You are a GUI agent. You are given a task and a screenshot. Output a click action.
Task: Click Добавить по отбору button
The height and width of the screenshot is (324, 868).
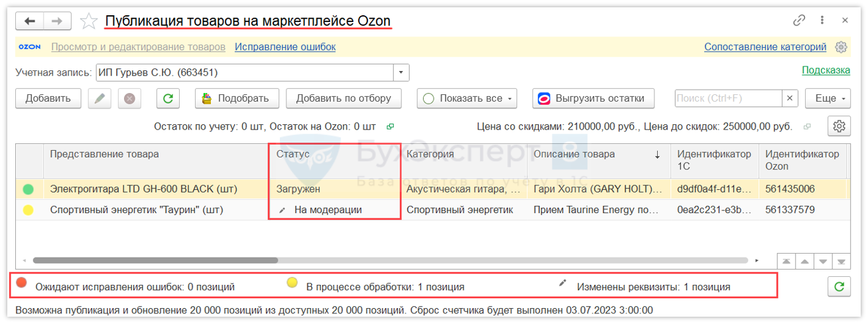(343, 98)
